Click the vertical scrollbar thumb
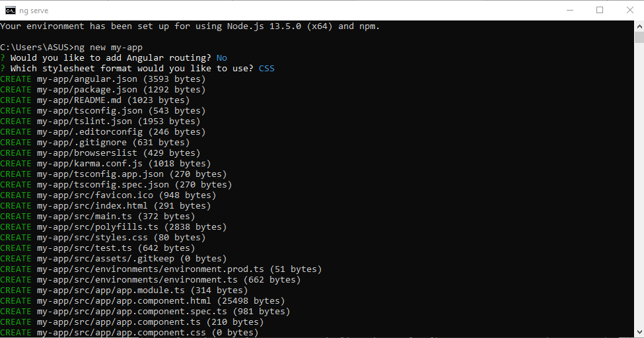Viewport: 644px width, 338px height. [x=639, y=37]
